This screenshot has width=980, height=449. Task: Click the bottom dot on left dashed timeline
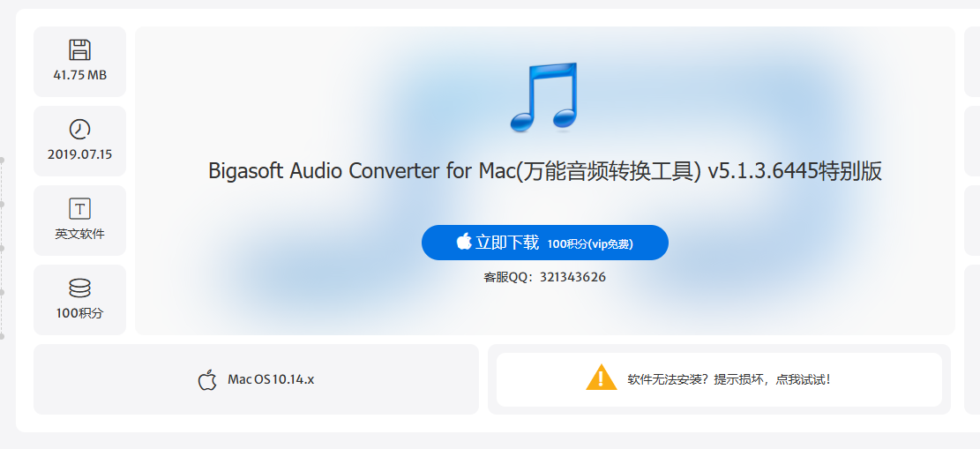pos(2,336)
